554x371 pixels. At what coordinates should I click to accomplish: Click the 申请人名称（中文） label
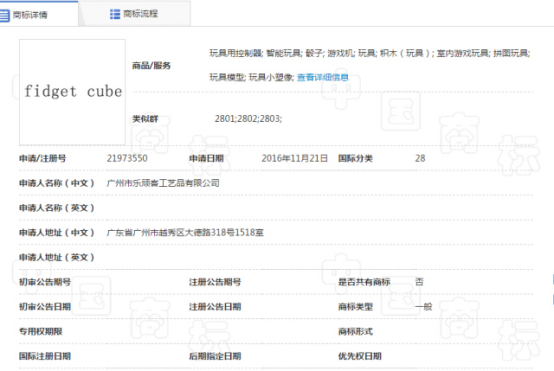click(57, 183)
